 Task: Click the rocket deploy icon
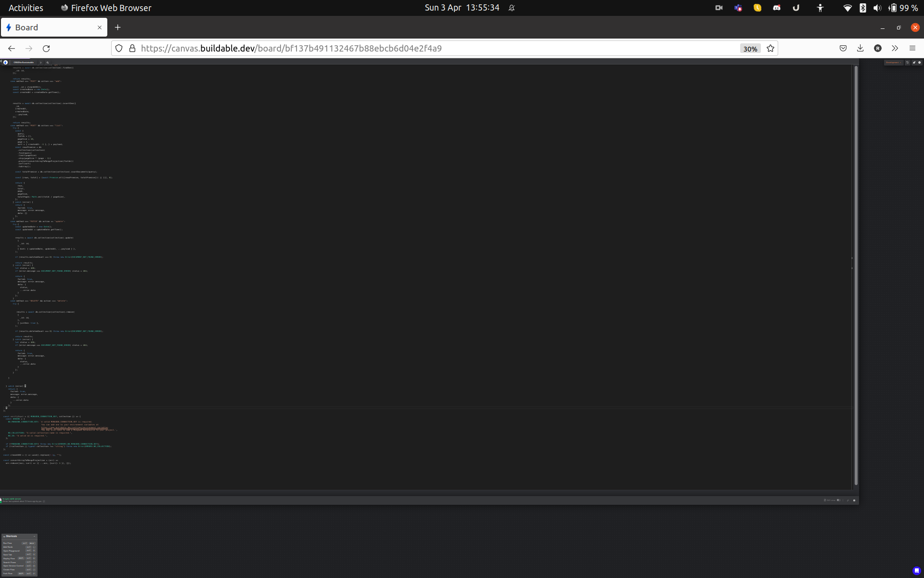click(914, 63)
